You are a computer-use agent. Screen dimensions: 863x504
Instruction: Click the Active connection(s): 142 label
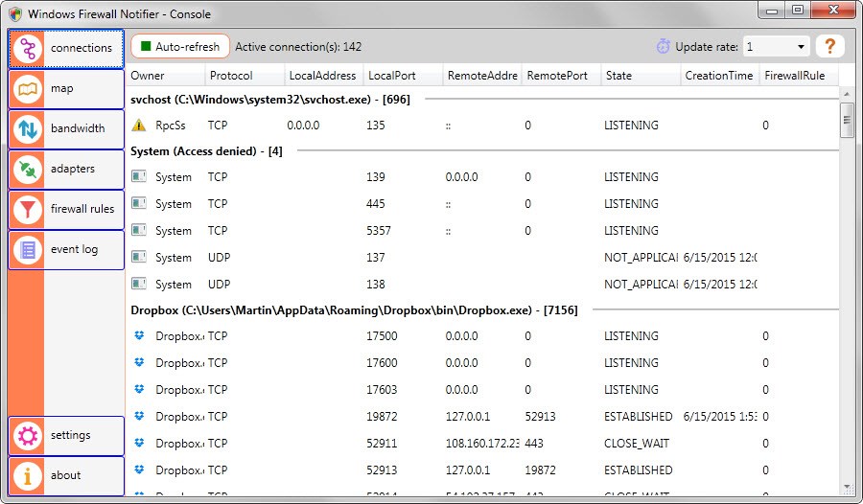click(298, 47)
